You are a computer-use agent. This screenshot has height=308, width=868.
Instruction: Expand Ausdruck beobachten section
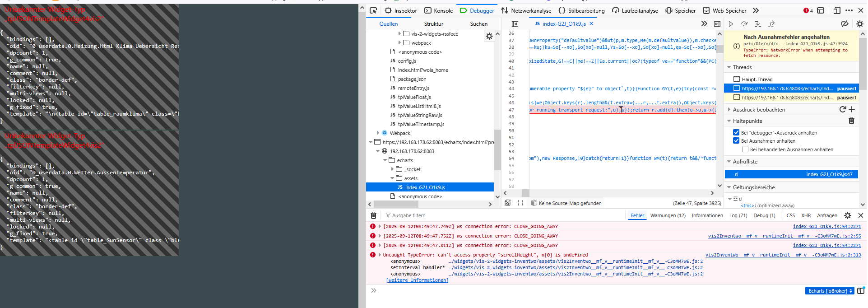(729, 109)
